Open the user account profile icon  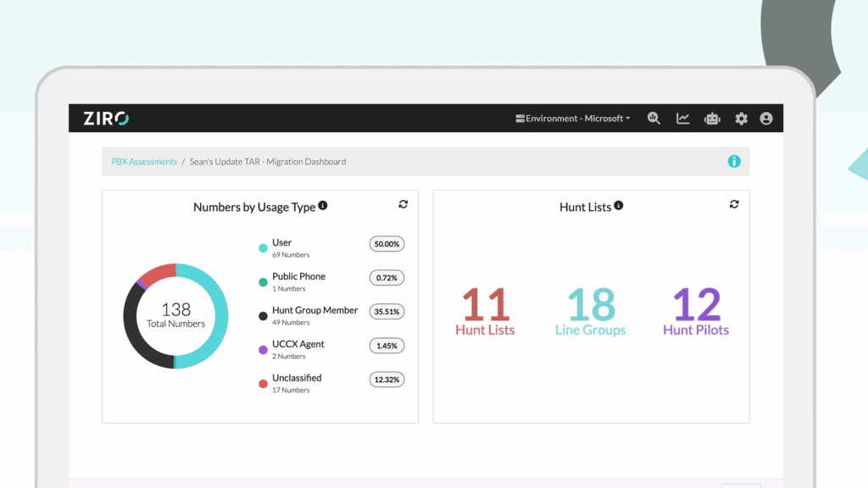tap(766, 119)
